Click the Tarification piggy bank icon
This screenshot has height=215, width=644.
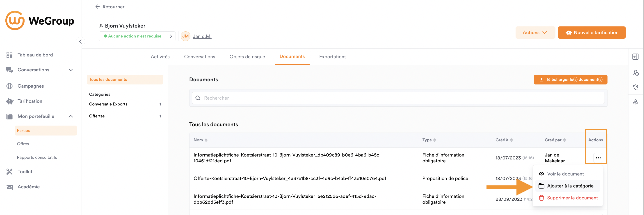point(9,101)
